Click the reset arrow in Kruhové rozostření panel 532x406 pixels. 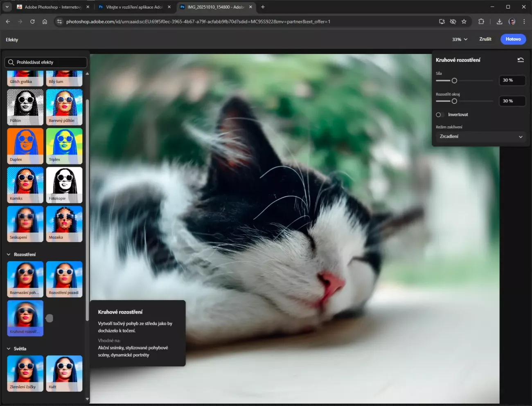pos(521,60)
